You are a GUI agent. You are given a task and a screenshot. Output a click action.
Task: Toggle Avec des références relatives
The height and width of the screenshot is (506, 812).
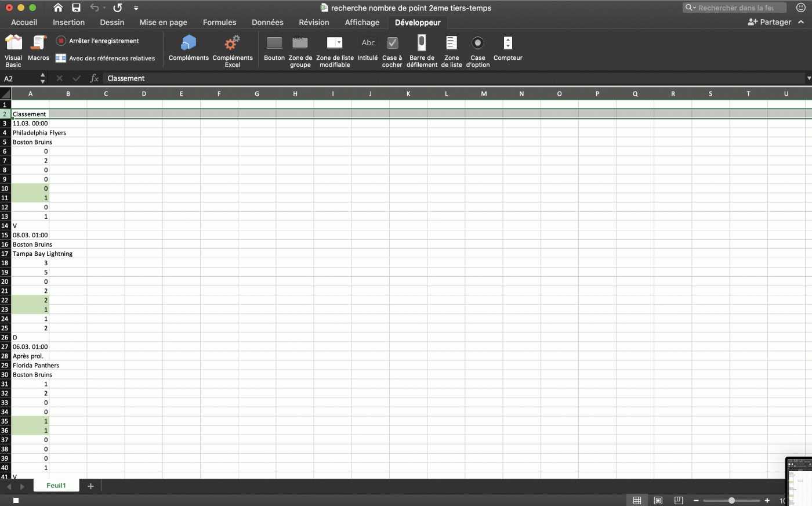pos(106,58)
